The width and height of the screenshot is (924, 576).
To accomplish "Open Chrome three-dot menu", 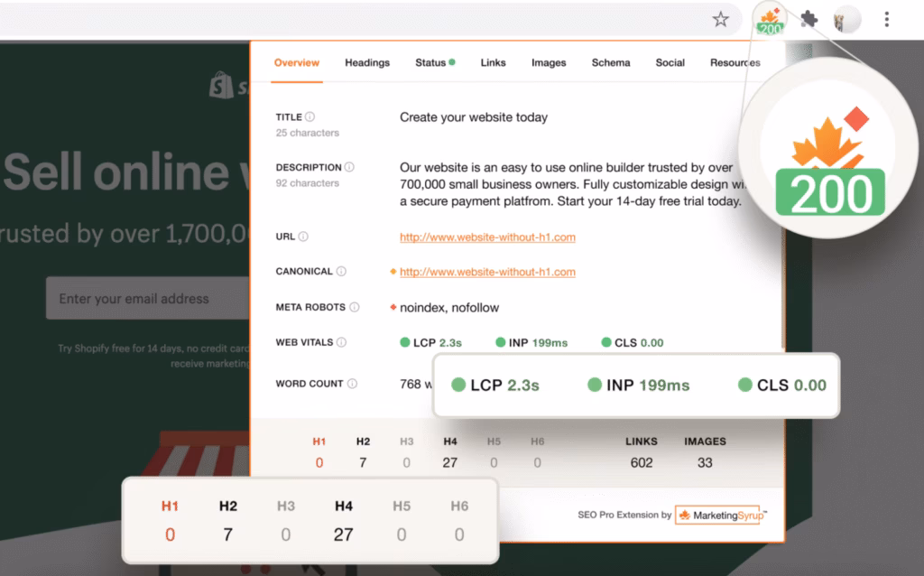I will coord(887,19).
